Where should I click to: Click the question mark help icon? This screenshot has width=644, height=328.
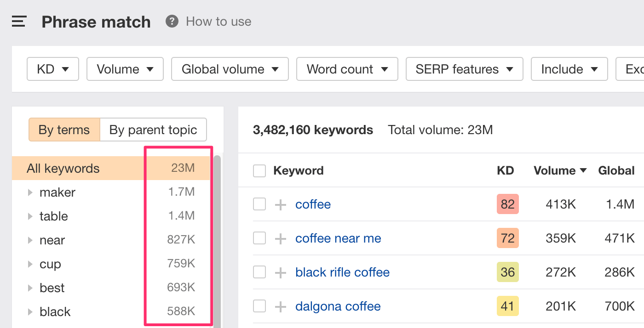coord(172,22)
